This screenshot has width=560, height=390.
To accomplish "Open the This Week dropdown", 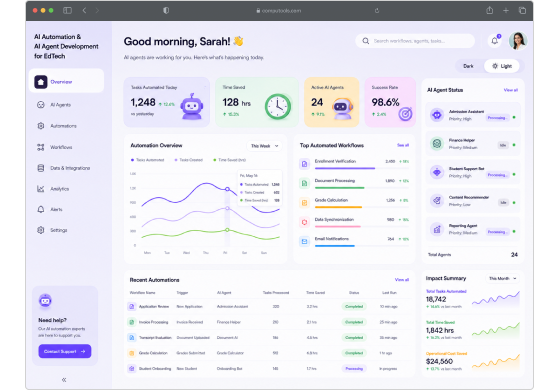I will coord(264,146).
